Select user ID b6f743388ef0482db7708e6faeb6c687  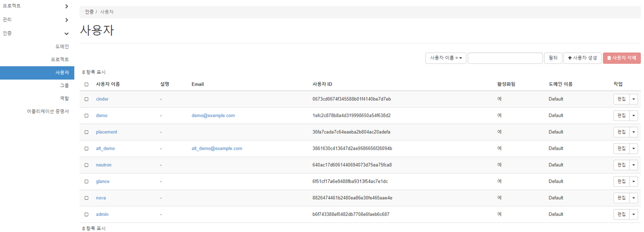pos(351,214)
